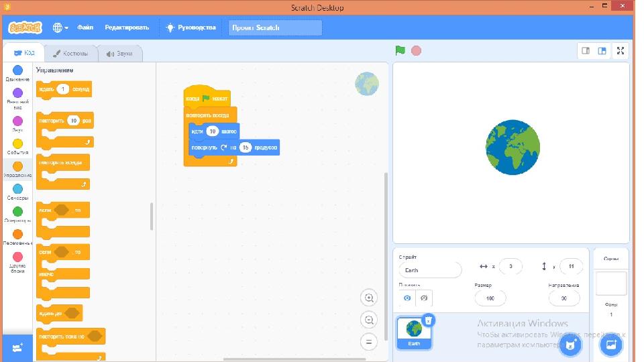Screen dimensions: 644x362
Task: Open the Редактировать menu
Action: pyautogui.click(x=127, y=27)
